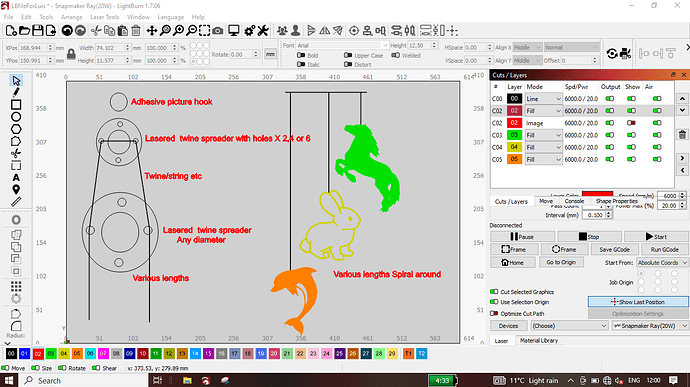Select the Rectangle tool
Viewport: 690px width, 387px height.
click(x=16, y=105)
